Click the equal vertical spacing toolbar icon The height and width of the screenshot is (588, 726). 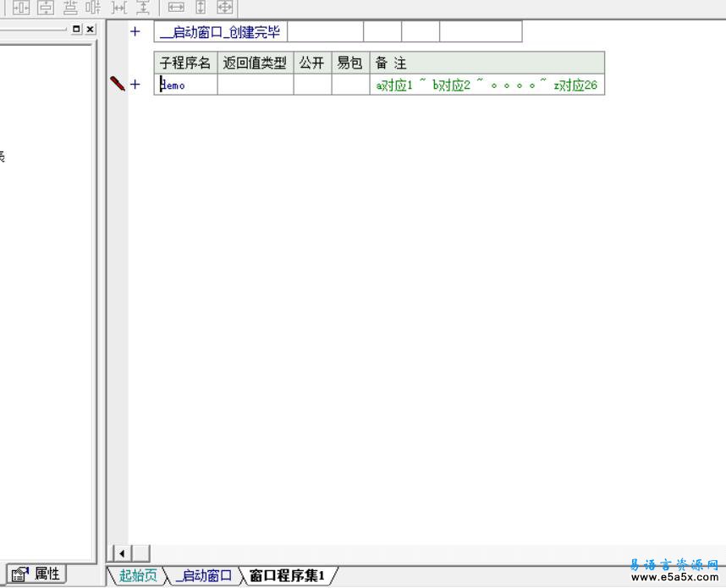pyautogui.click(x=143, y=8)
